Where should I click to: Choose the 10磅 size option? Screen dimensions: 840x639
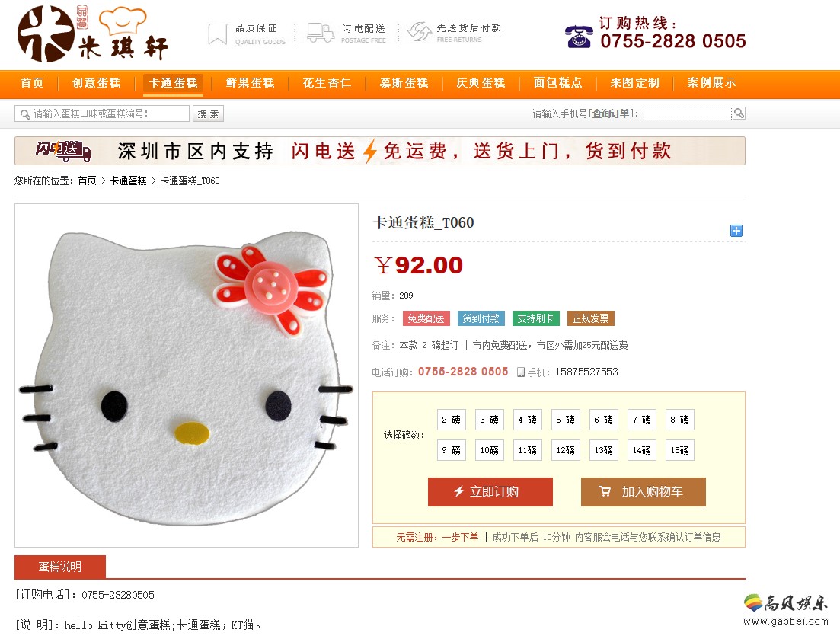tap(489, 450)
